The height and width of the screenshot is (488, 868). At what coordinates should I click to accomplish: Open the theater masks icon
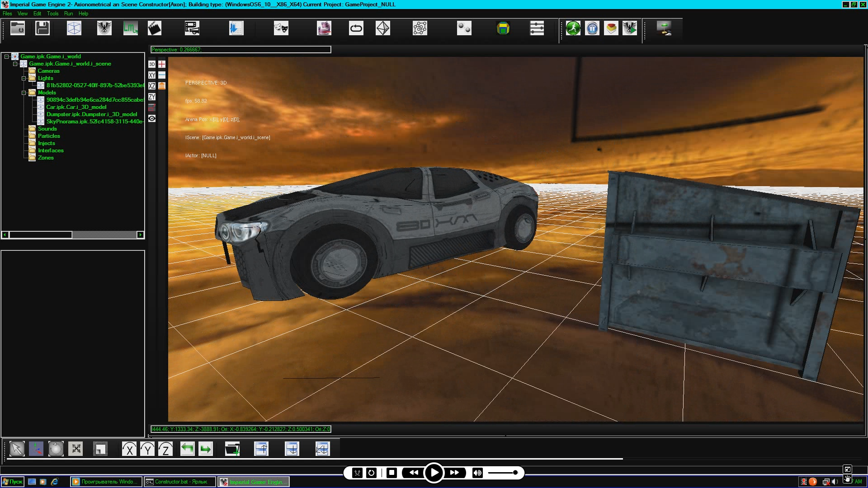click(281, 28)
